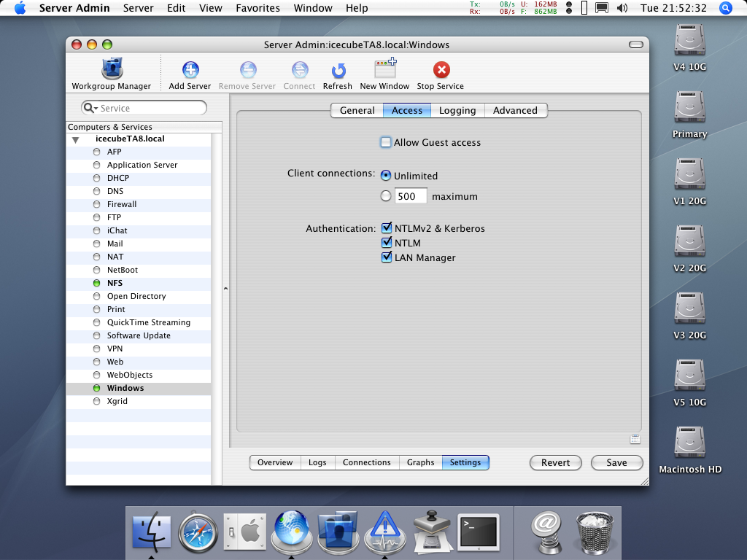
Task: Open Disk Utility from the Dock
Action: tap(432, 532)
